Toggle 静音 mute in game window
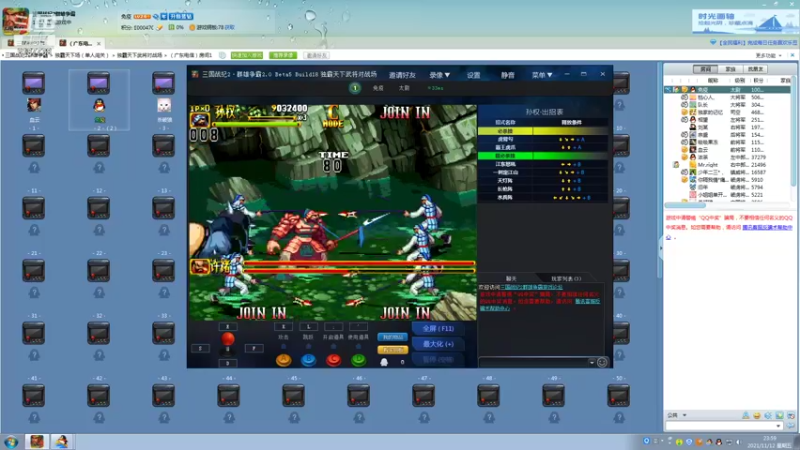The height and width of the screenshot is (450, 800). click(508, 75)
